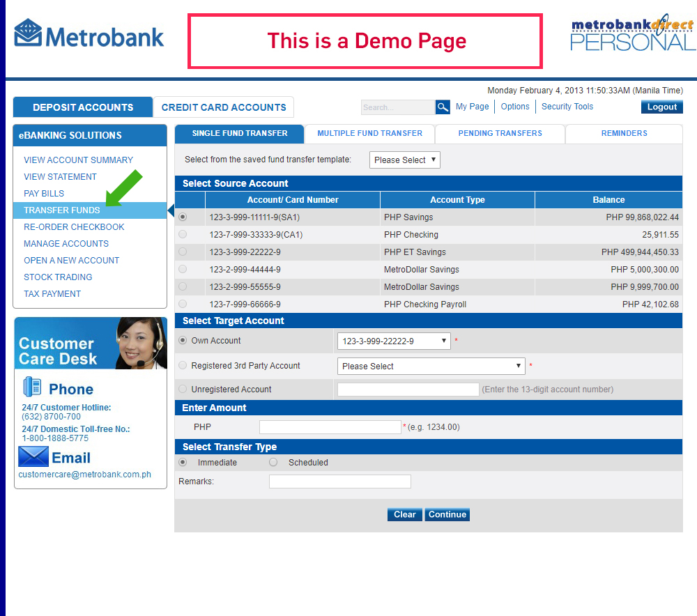Open Stock Trading menu item
The height and width of the screenshot is (616, 697).
coord(58,277)
